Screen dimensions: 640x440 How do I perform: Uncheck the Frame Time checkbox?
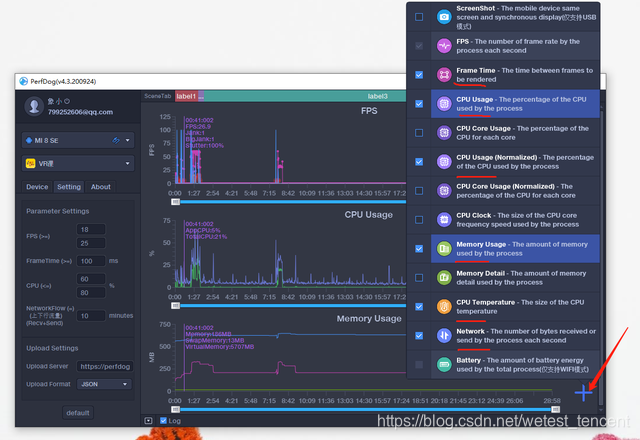pos(419,75)
